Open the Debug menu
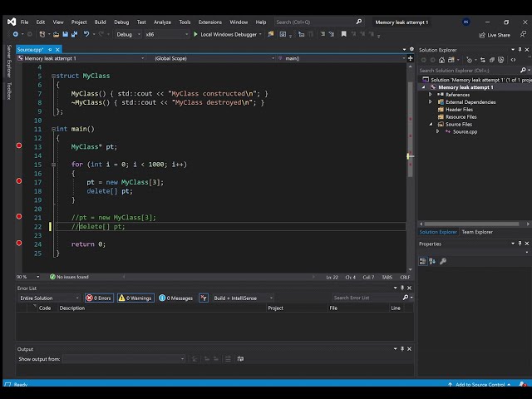The height and width of the screenshot is (399, 532). (121, 22)
